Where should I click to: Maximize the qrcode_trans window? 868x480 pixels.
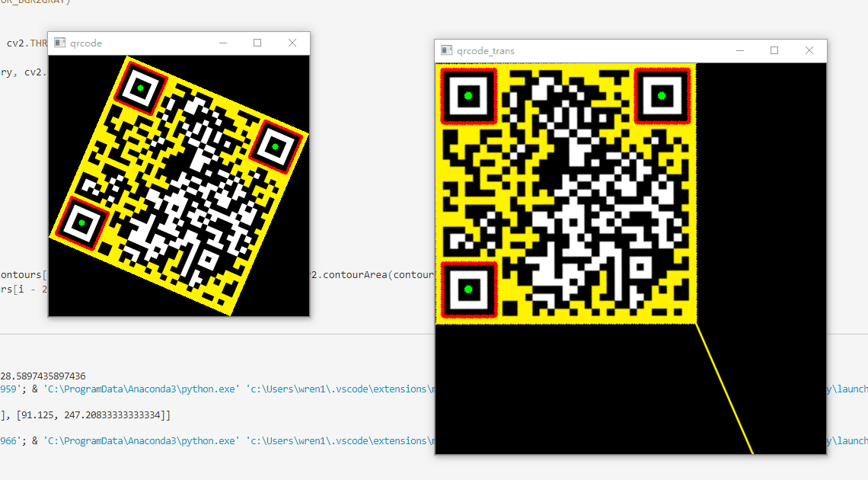[x=774, y=50]
